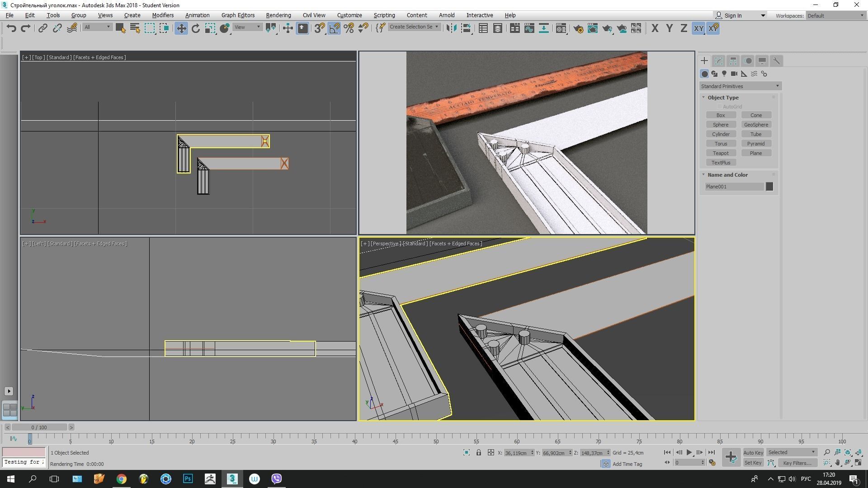
Task: Select the Lights category icon
Action: tap(724, 74)
